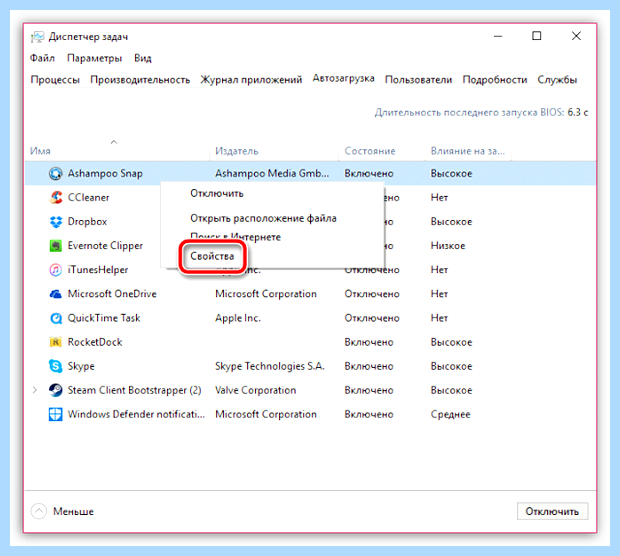Select the Evernote Clipper row name
This screenshot has width=620, height=556.
(105, 246)
